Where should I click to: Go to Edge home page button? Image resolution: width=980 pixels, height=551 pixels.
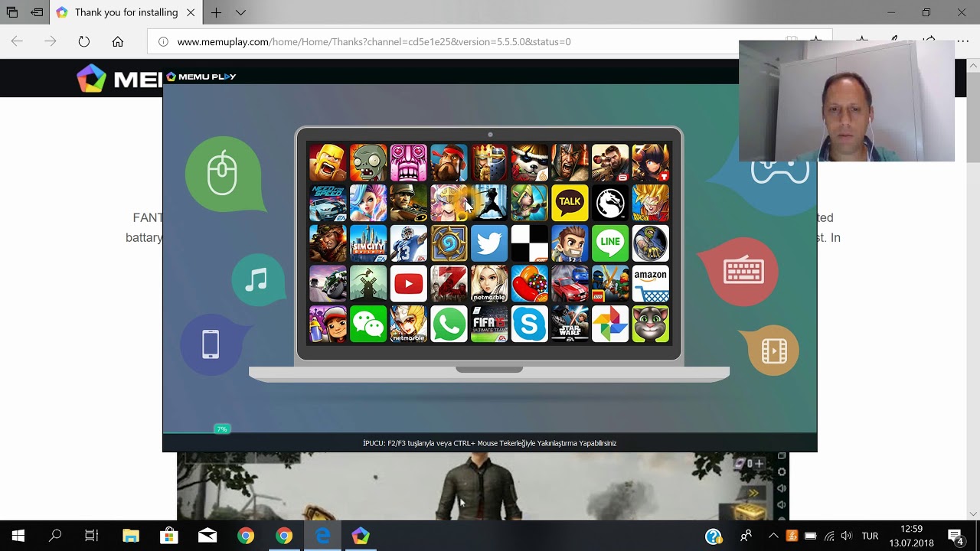point(118,41)
